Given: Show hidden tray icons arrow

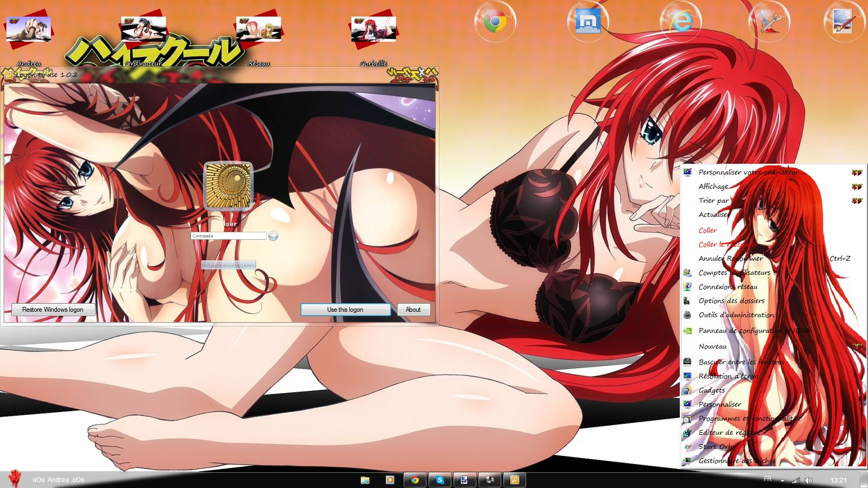Looking at the screenshot, I should (782, 480).
